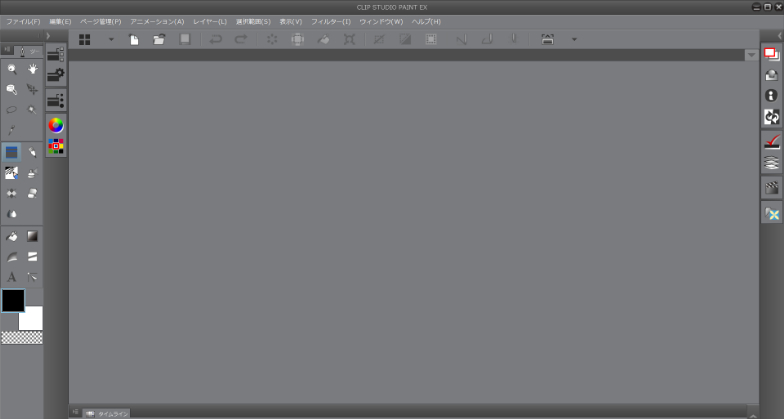Image resolution: width=784 pixels, height=419 pixels.
Task: Select the black main color swatch
Action: pyautogui.click(x=13, y=300)
